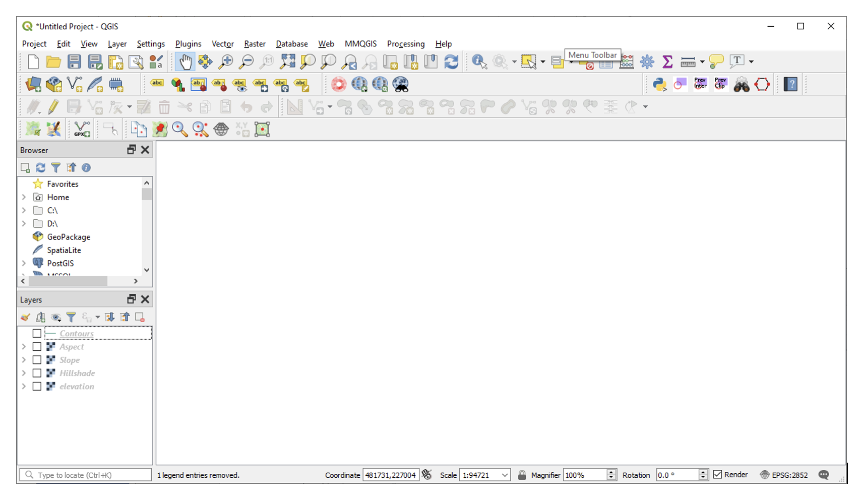Show the elevation layer via its checkbox
This screenshot has width=861, height=504.
click(37, 387)
